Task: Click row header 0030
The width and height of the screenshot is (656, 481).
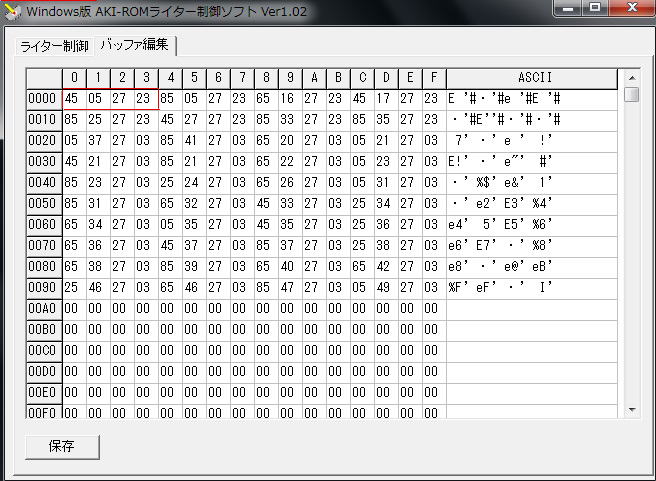Action: tap(44, 162)
